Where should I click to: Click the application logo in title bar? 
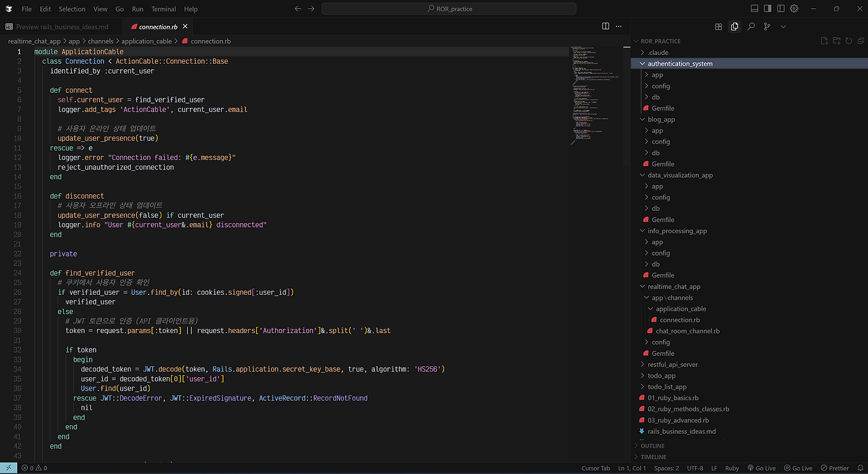click(8, 9)
